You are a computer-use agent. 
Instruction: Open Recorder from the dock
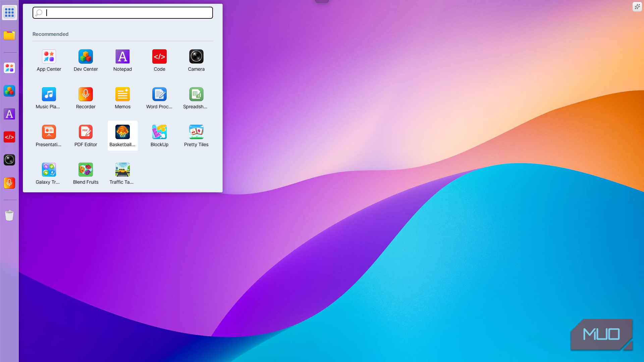[x=9, y=183]
